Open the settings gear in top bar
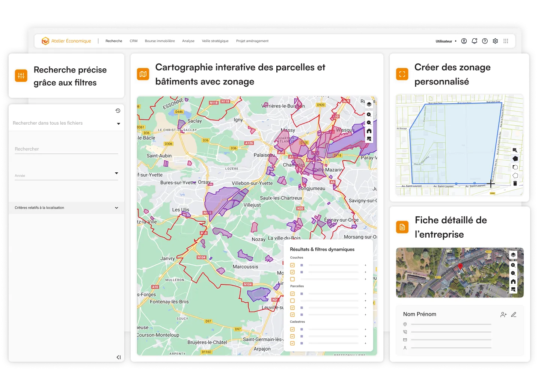538x392 pixels. point(496,41)
